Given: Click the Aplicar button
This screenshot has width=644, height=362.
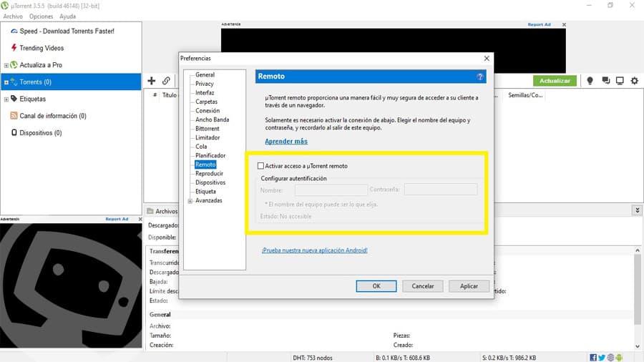Looking at the screenshot, I should 469,286.
